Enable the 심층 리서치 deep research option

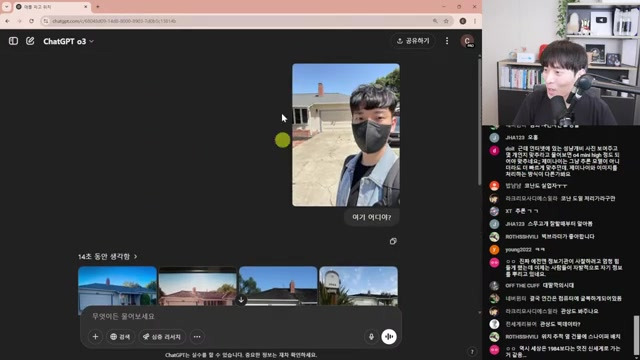162,337
